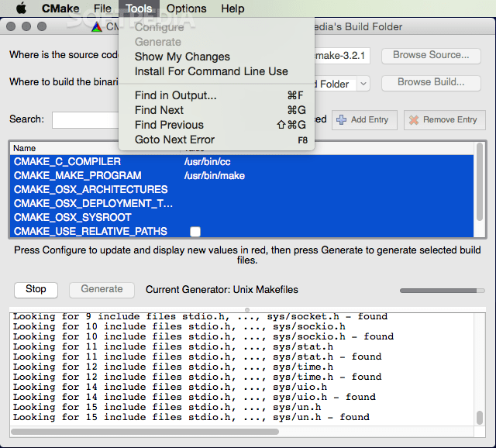Open the Apple menu
This screenshot has width=496, height=448.
tap(21, 9)
